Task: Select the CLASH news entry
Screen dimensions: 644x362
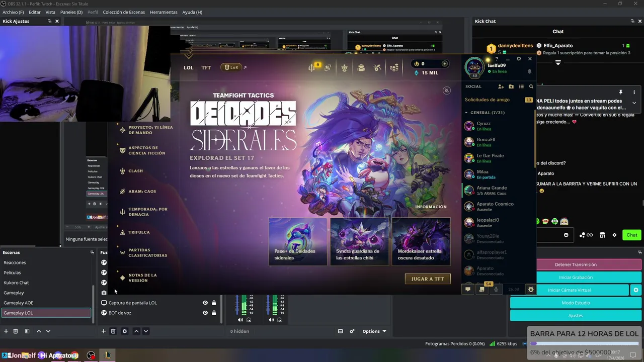Action: coord(135,171)
